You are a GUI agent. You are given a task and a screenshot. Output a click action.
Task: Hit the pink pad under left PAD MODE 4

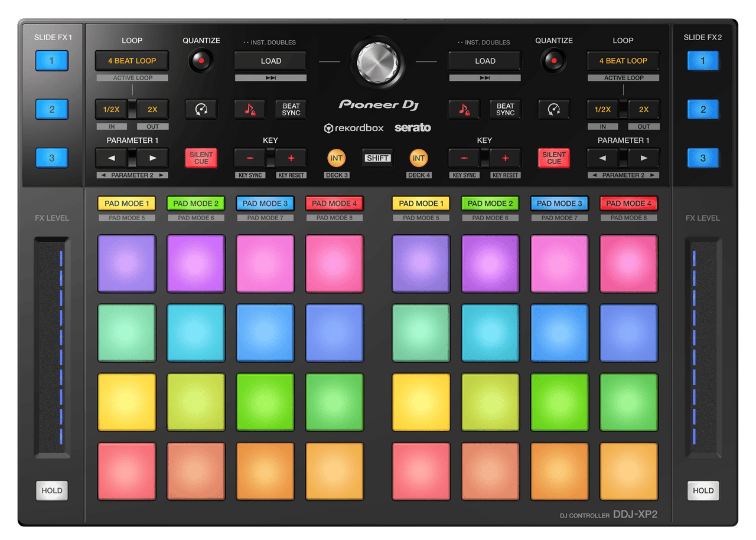pos(334,264)
